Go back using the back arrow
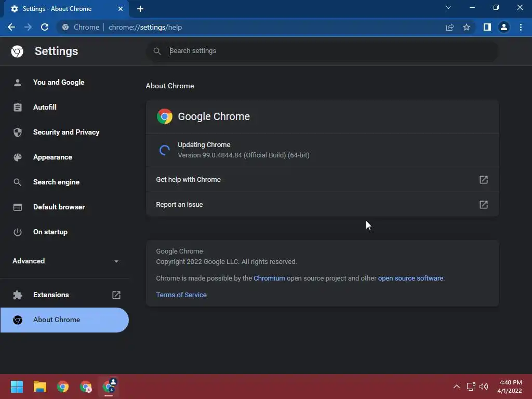 point(11,27)
